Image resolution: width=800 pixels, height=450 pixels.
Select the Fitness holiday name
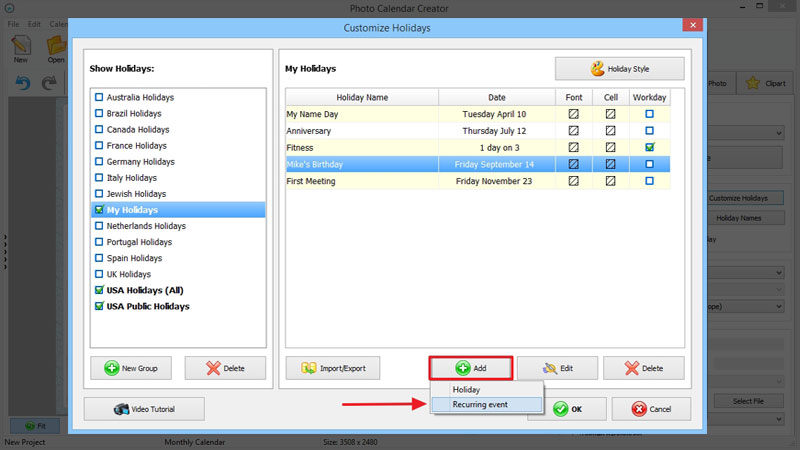point(299,147)
